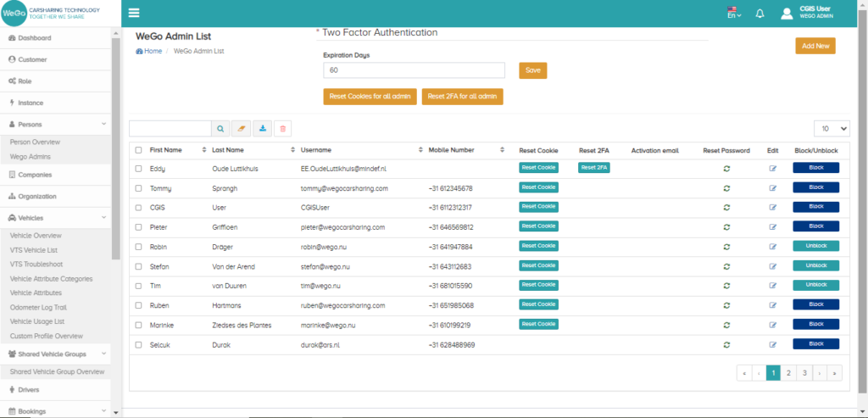Open the page size dropdown showing 10
868x418 pixels.
pyautogui.click(x=832, y=128)
